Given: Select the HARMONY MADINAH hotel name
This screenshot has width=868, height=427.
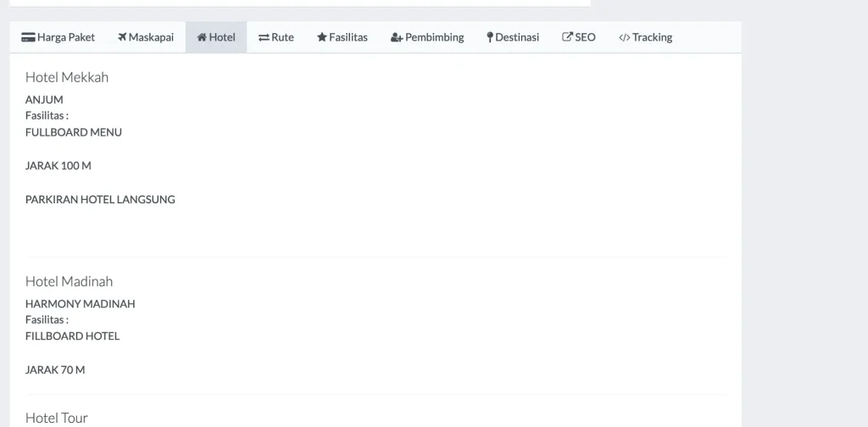Looking at the screenshot, I should click(x=80, y=304).
